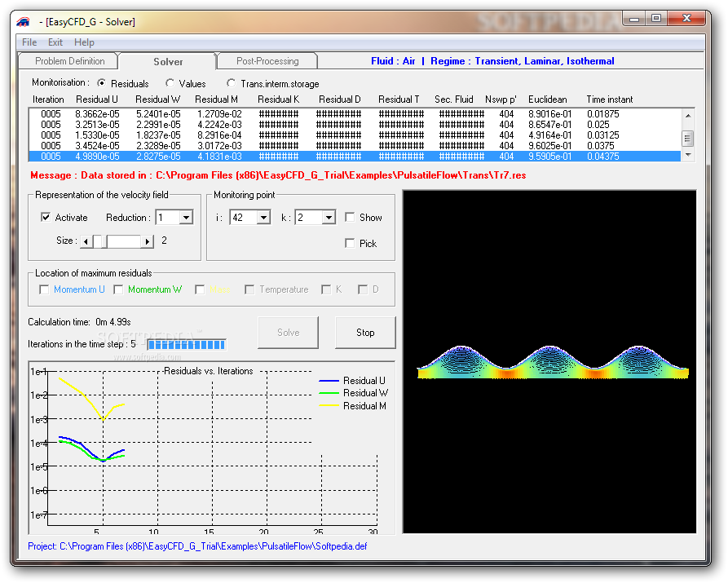This screenshot has width=728, height=583.
Task: Click the red Data stored in message
Action: click(278, 175)
